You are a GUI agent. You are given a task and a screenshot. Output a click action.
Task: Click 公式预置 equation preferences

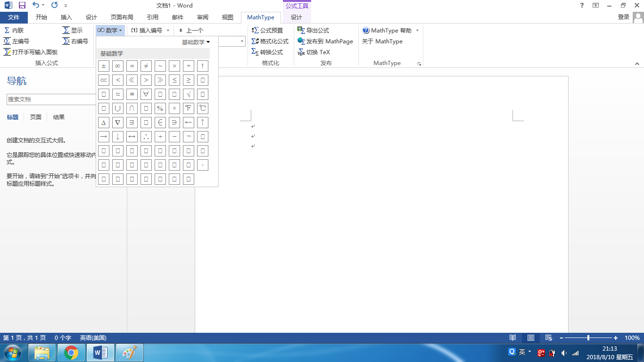pyautogui.click(x=267, y=30)
